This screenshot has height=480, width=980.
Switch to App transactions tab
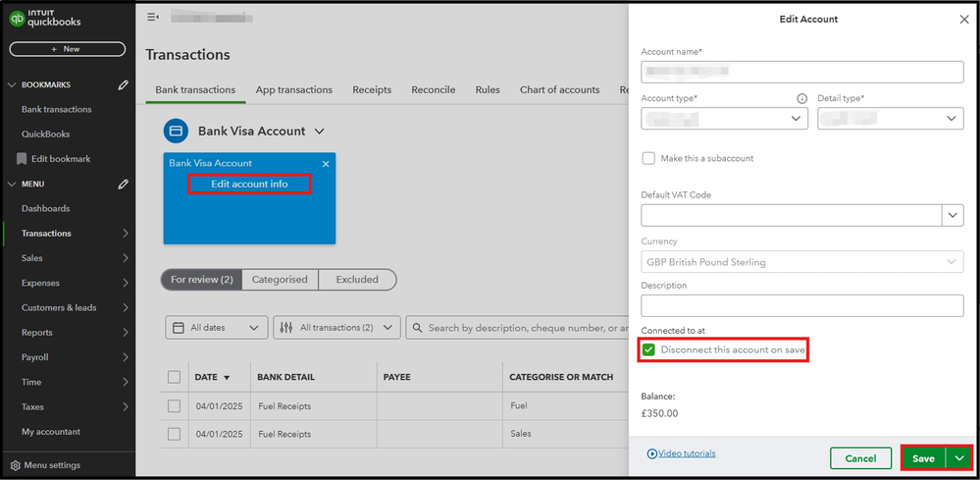coord(293,90)
